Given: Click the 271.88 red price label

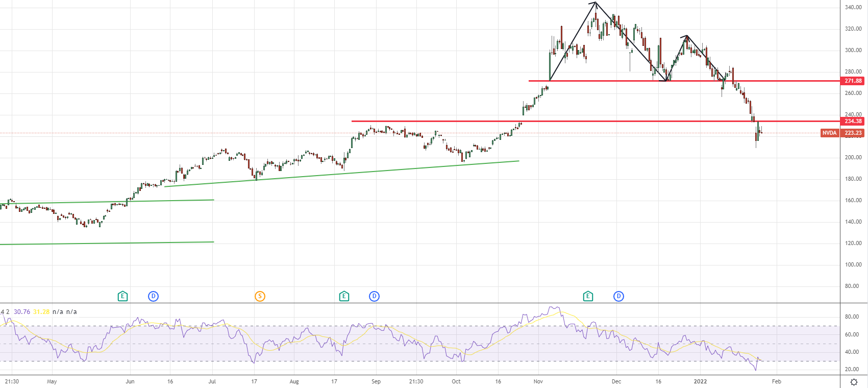Looking at the screenshot, I should [x=853, y=81].
